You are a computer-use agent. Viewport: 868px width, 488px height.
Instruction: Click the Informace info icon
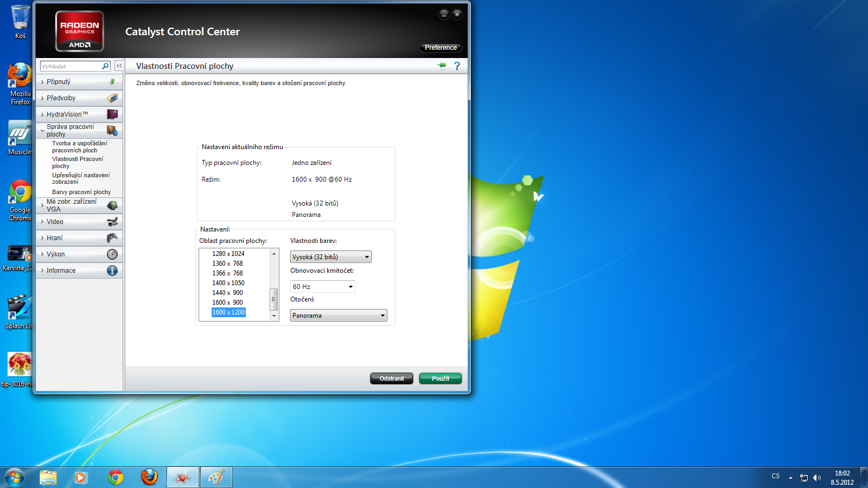click(112, 271)
